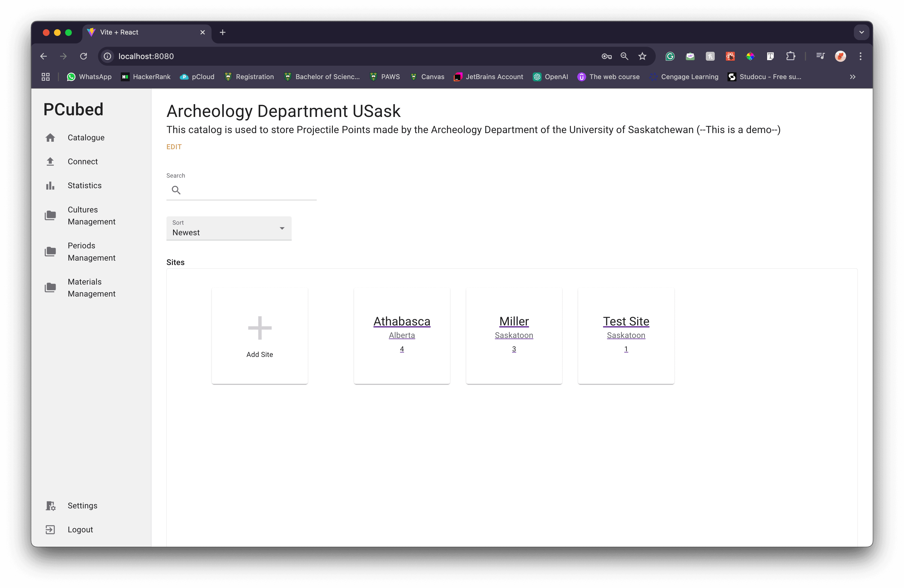Open the WhatsApp bookmark
The width and height of the screenshot is (904, 588).
pyautogui.click(x=89, y=77)
